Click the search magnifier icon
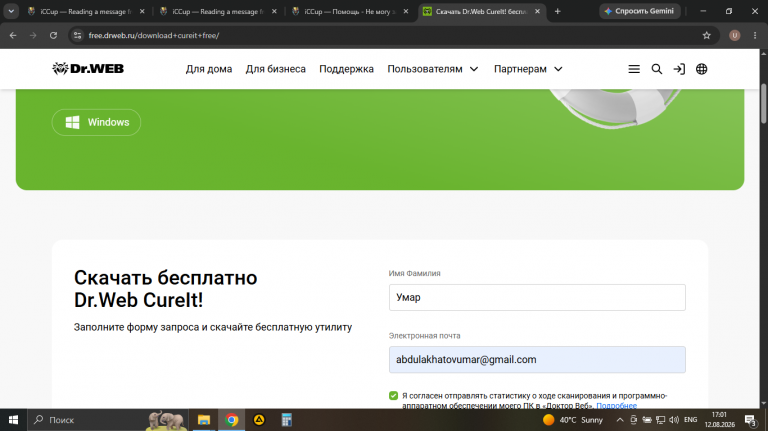This screenshot has height=431, width=768. point(657,69)
